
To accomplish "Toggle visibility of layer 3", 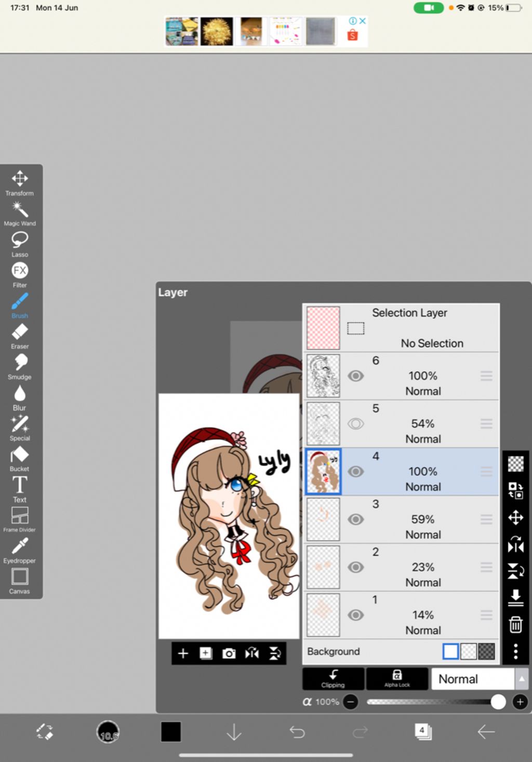I will click(355, 519).
